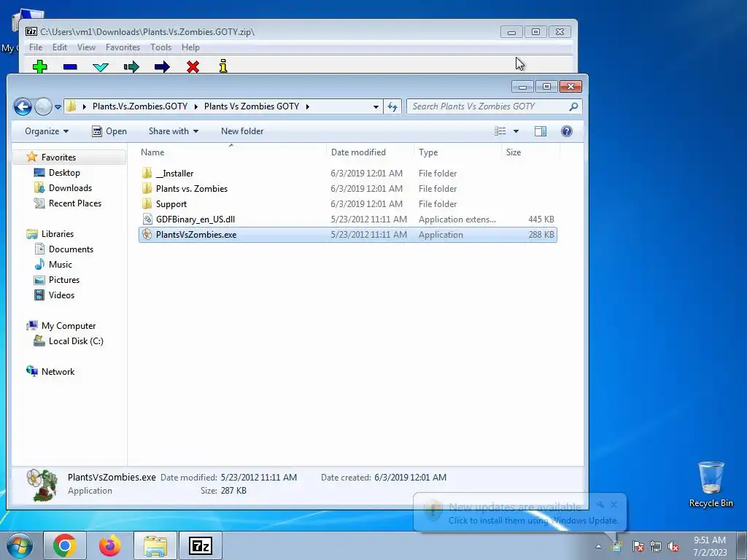Open the recent pages dropdown arrow
The width and height of the screenshot is (747, 560).
(x=58, y=107)
